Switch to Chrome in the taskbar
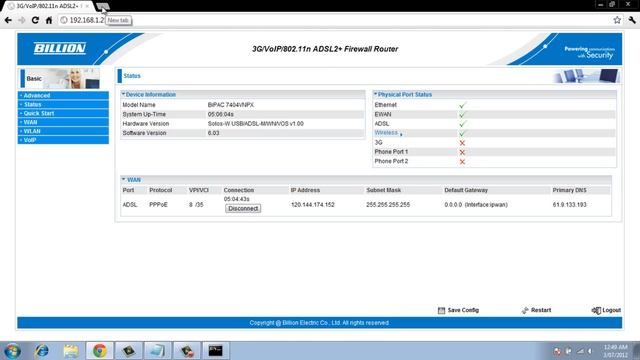The height and width of the screenshot is (360, 640). [100, 351]
